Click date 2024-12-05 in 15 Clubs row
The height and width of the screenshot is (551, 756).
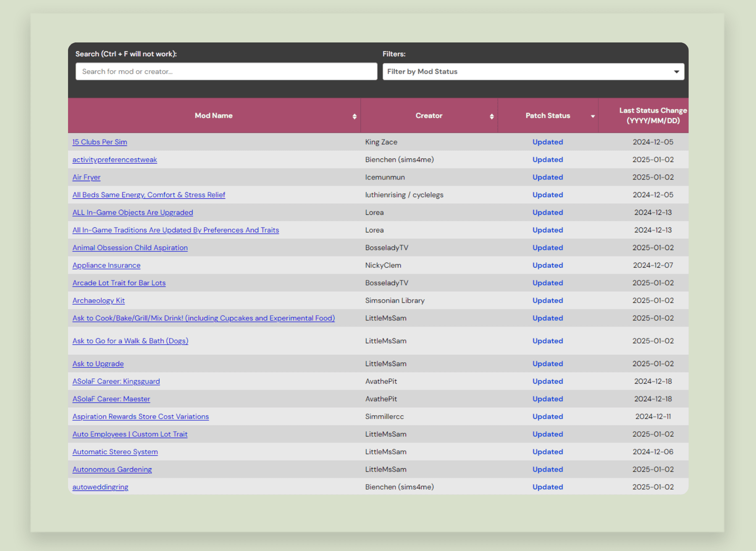[653, 142]
